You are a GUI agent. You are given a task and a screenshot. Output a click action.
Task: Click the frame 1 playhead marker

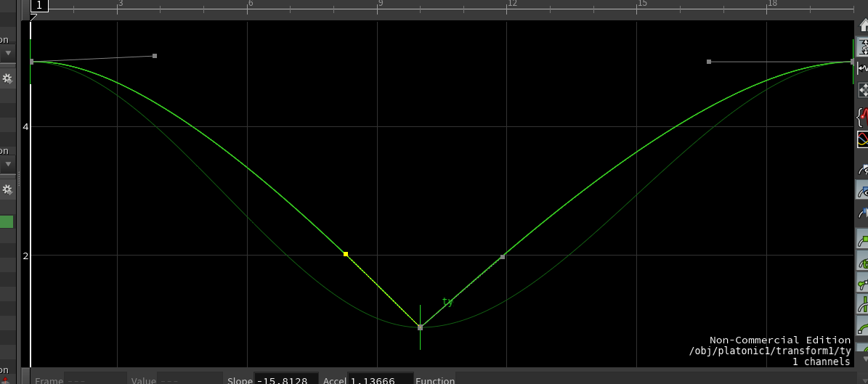(x=39, y=6)
